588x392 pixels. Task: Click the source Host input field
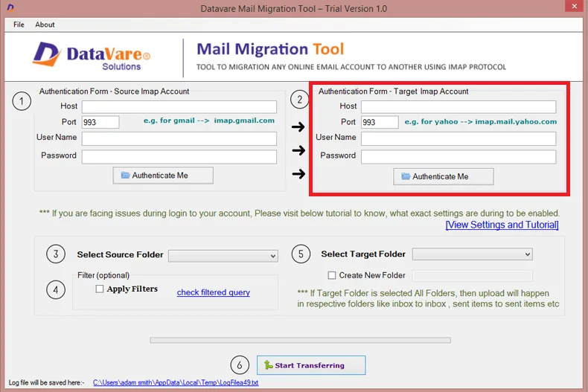179,107
